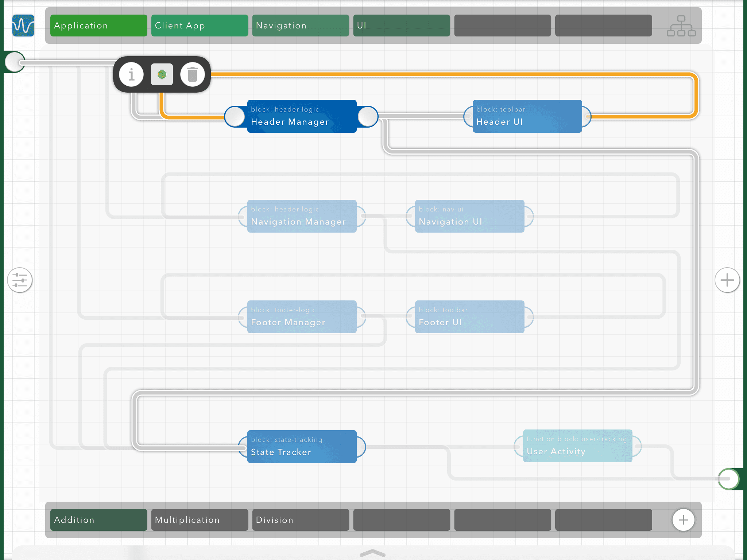
Task: Select the State Tracker block
Action: (x=302, y=447)
